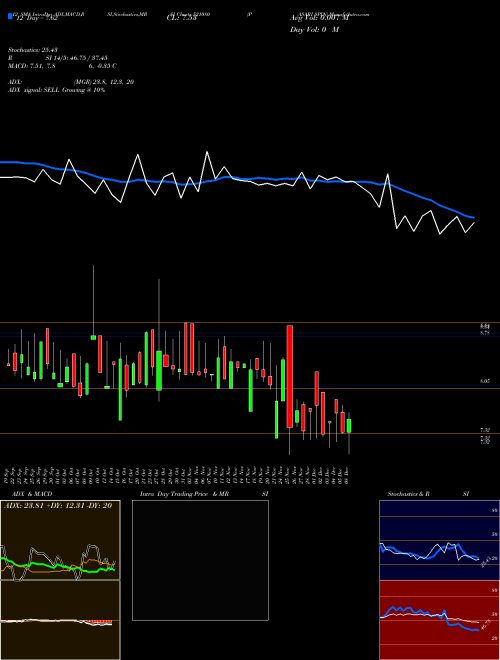Click the 'Day Vol: 0 M' text
This screenshot has width=500, height=660.
[x=314, y=30]
